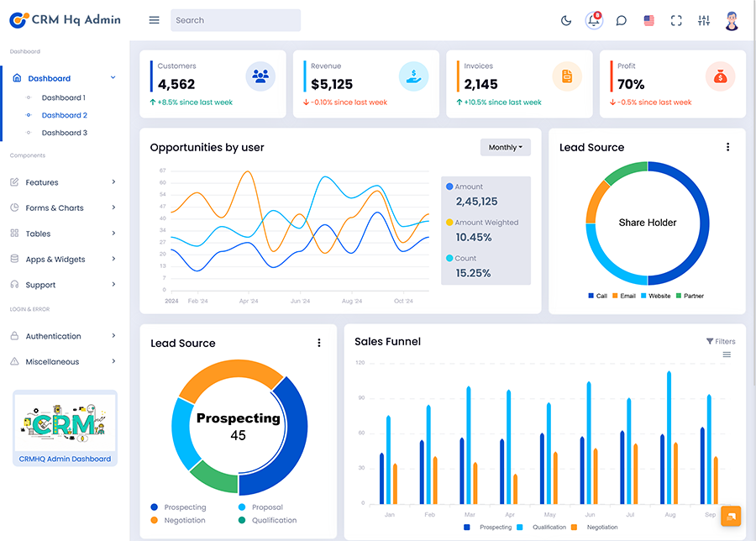Click the Profit money bag icon

[720, 76]
